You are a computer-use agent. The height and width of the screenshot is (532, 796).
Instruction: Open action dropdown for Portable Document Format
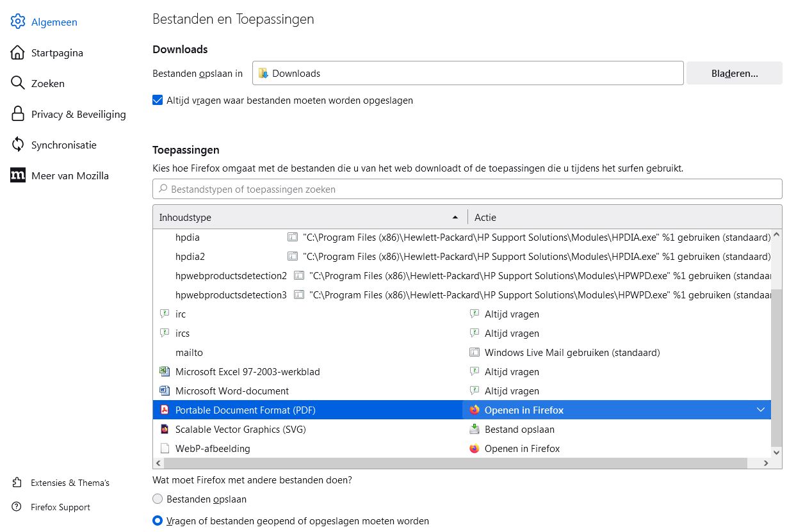pyautogui.click(x=760, y=410)
